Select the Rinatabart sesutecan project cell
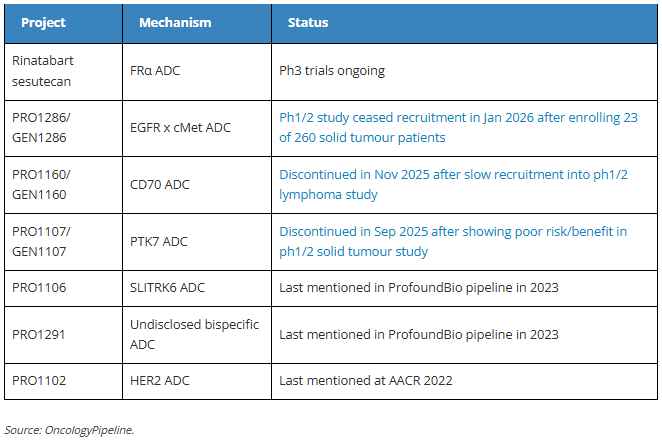This screenshot has width=662, height=446. [x=43, y=70]
